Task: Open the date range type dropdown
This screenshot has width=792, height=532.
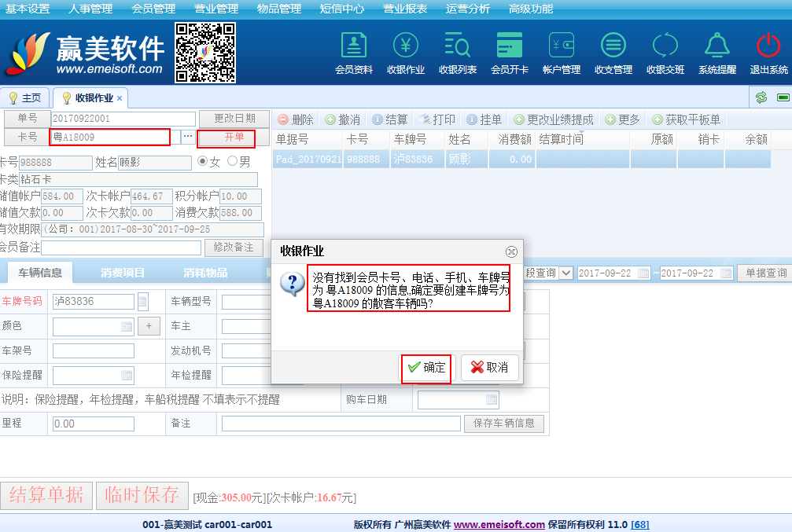Action: click(x=565, y=273)
